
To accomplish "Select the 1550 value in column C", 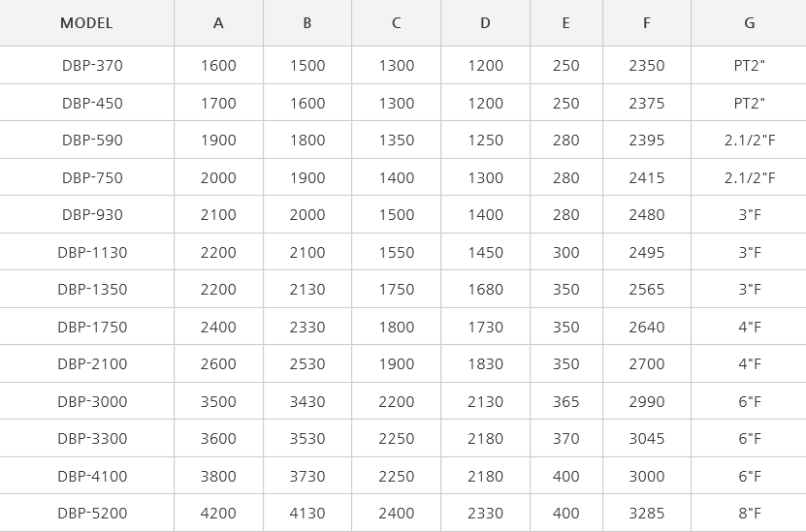I will coord(397,253).
